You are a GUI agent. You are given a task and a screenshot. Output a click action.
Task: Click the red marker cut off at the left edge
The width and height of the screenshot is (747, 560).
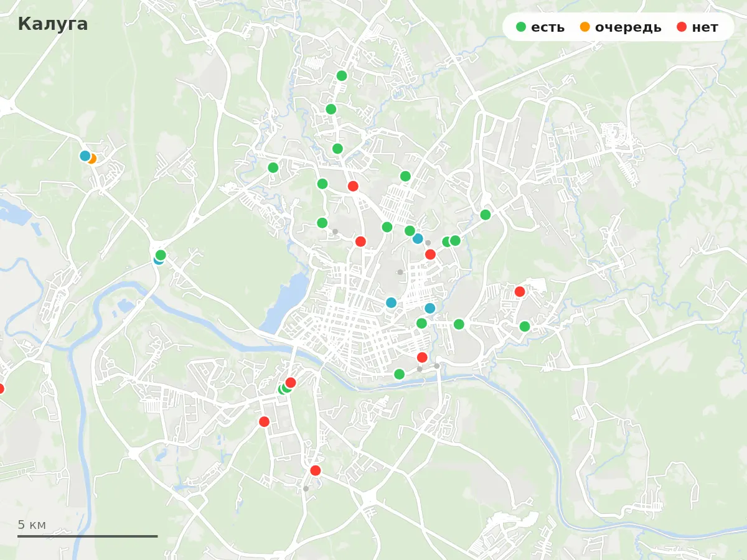[1, 389]
